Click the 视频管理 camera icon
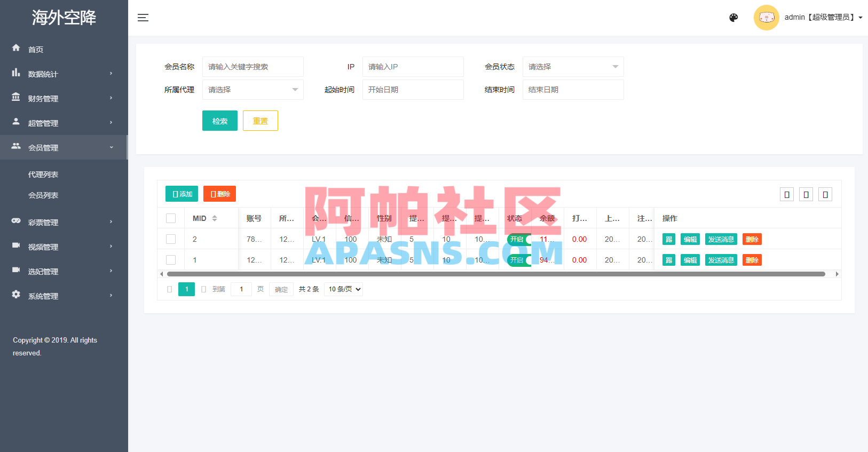The width and height of the screenshot is (868, 452). click(16, 245)
